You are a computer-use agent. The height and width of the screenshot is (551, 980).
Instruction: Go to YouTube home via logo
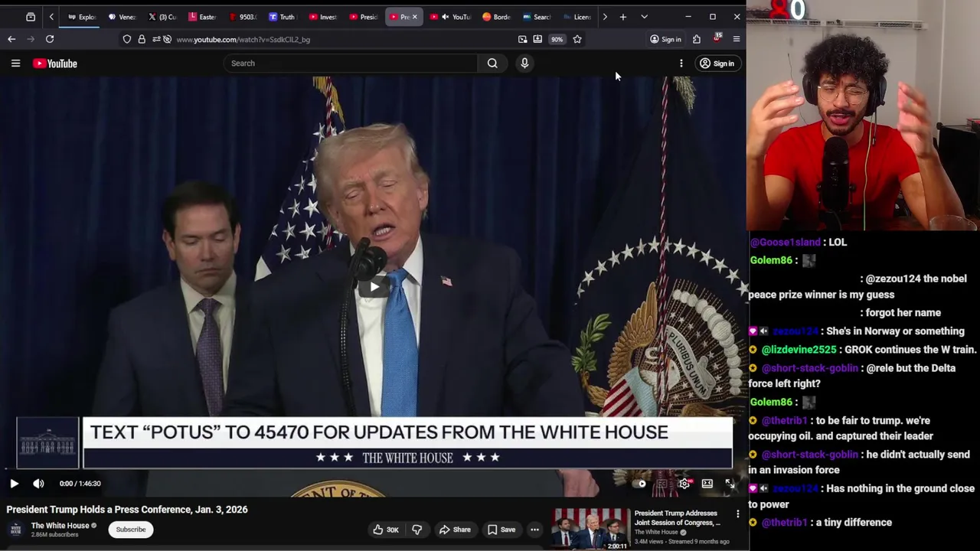point(55,64)
